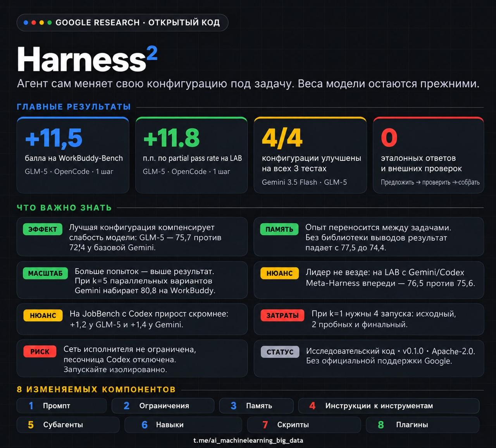Click the green "+11.8" partial pass rate figure
The image size is (496, 448).
click(x=171, y=138)
